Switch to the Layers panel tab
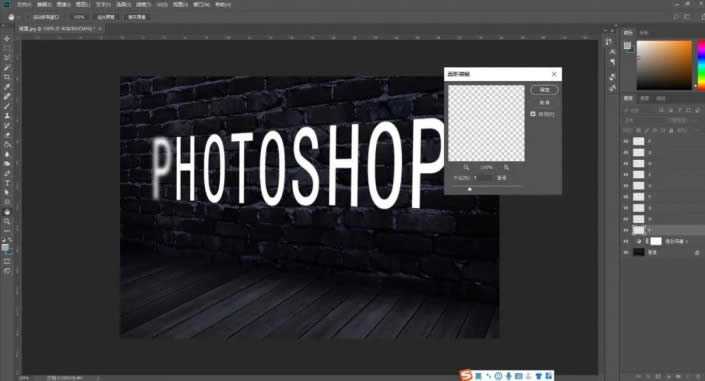This screenshot has height=381, width=705. click(x=629, y=98)
